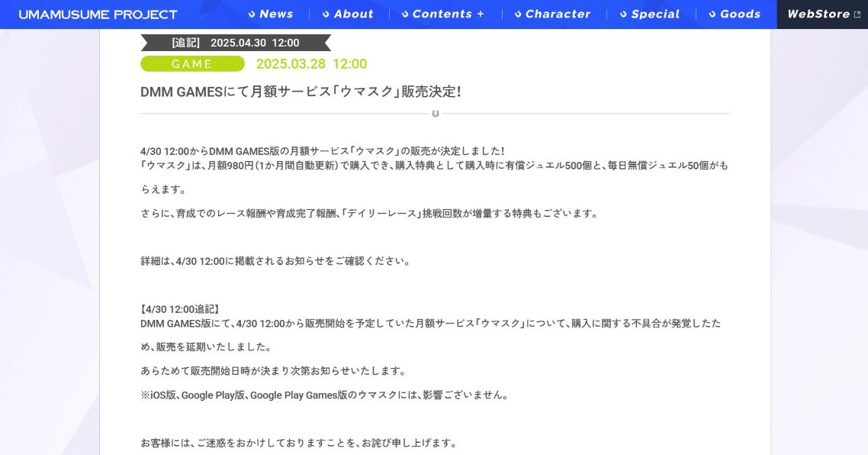The height and width of the screenshot is (455, 868).
Task: Open the Special section
Action: (x=650, y=14)
